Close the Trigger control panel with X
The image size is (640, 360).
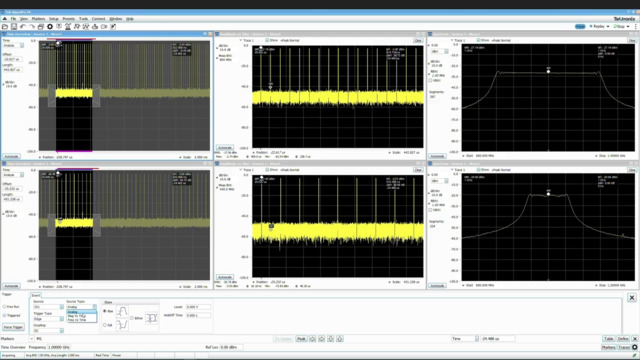pos(632,298)
